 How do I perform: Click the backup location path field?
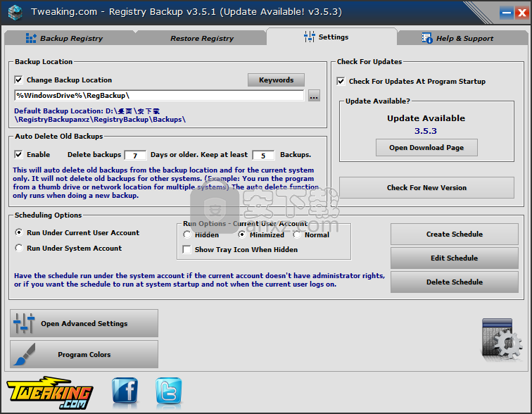(x=159, y=96)
